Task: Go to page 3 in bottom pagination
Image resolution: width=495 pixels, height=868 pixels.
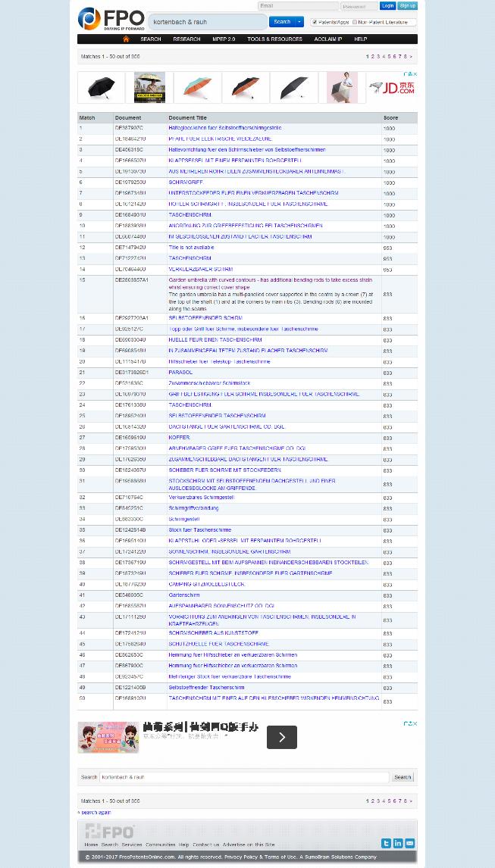Action: click(378, 801)
